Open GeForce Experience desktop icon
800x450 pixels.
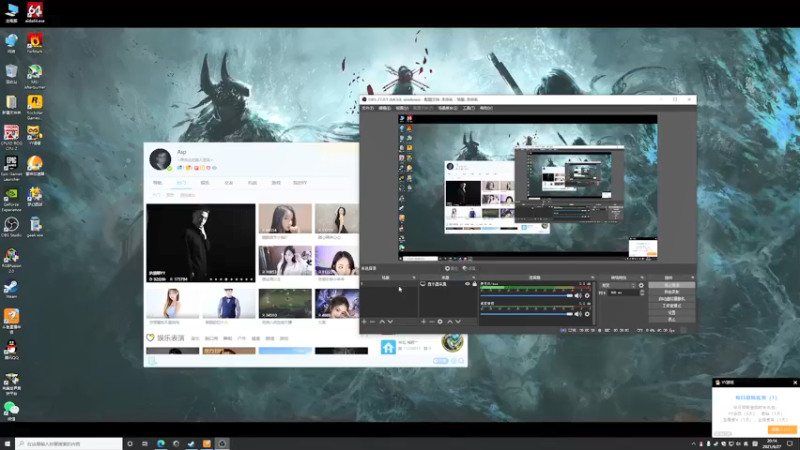pos(11,199)
